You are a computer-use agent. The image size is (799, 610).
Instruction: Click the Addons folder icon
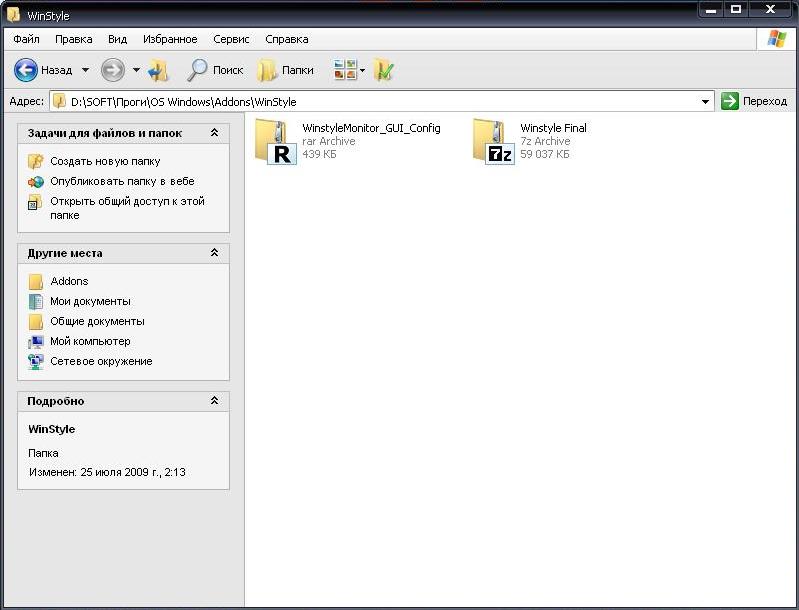coord(36,281)
